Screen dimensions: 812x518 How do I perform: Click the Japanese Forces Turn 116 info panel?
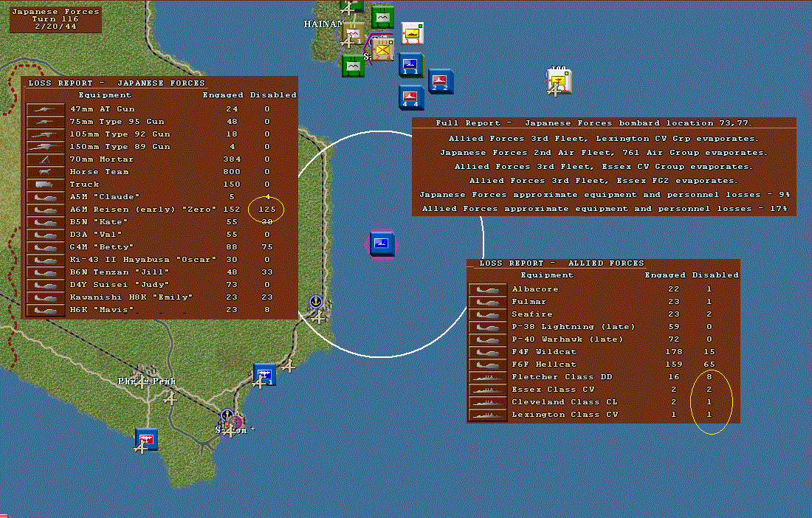[55, 18]
